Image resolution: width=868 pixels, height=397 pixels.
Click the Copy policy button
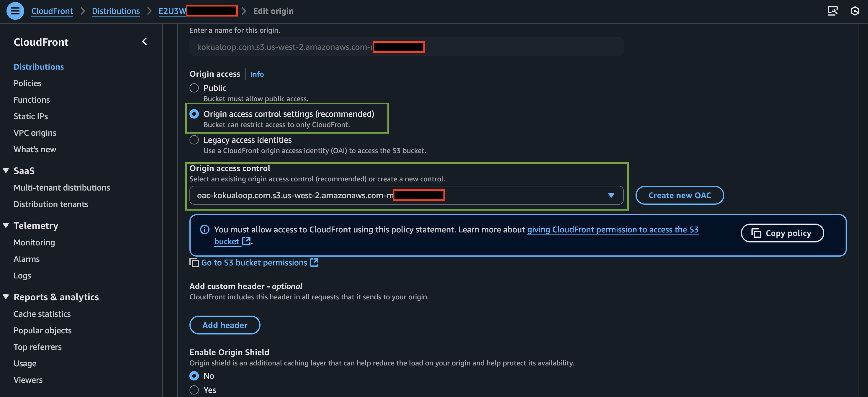[782, 233]
